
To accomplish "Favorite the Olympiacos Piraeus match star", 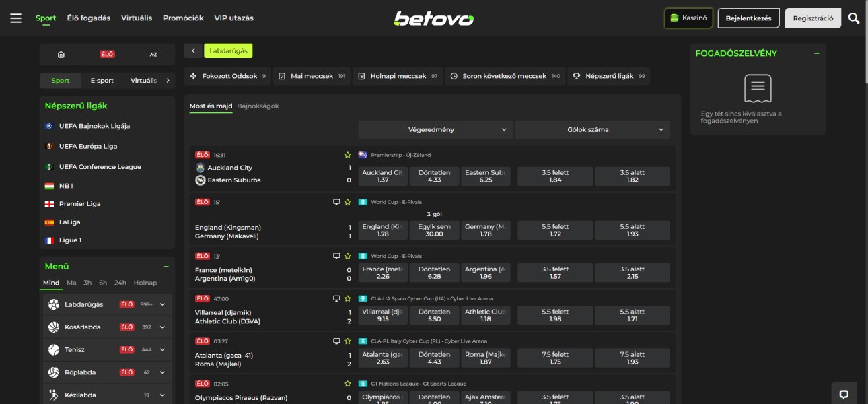I will [x=348, y=384].
